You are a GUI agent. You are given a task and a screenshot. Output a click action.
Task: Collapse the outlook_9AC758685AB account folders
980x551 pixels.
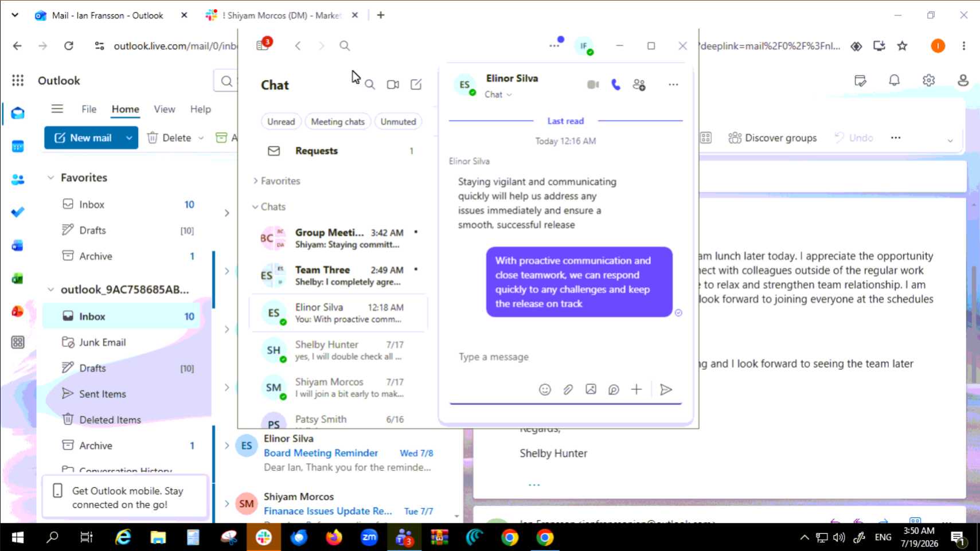pyautogui.click(x=50, y=290)
